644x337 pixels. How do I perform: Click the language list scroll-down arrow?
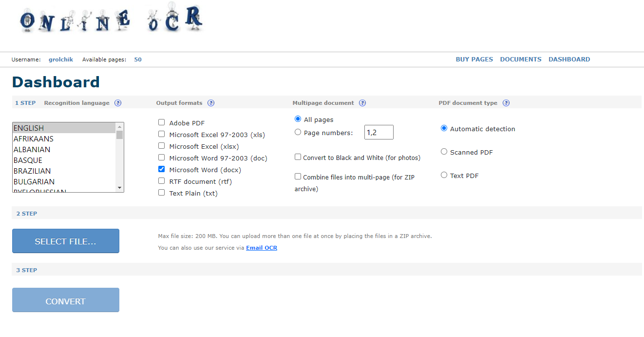[119, 188]
